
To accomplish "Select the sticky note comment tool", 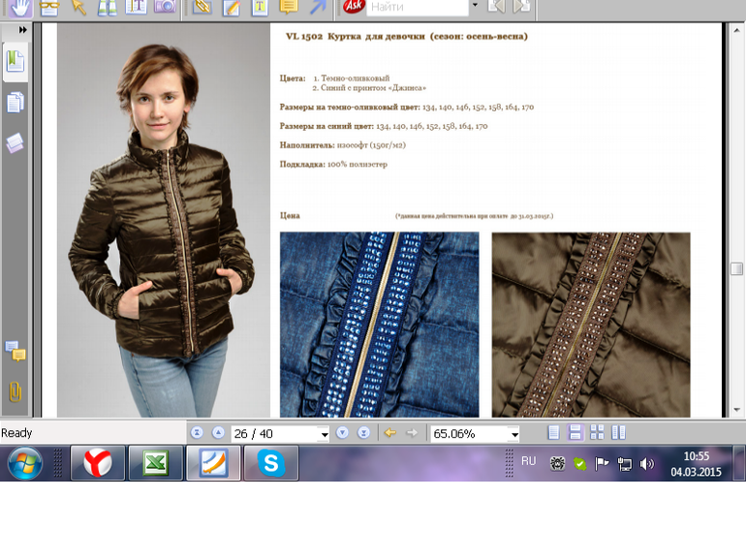I will pos(288,8).
